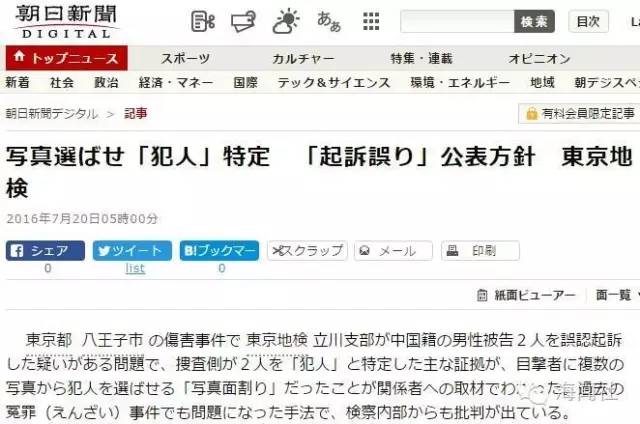Bookmark with B! ブックマーク button
The width and height of the screenshot is (640, 424).
click(219, 251)
